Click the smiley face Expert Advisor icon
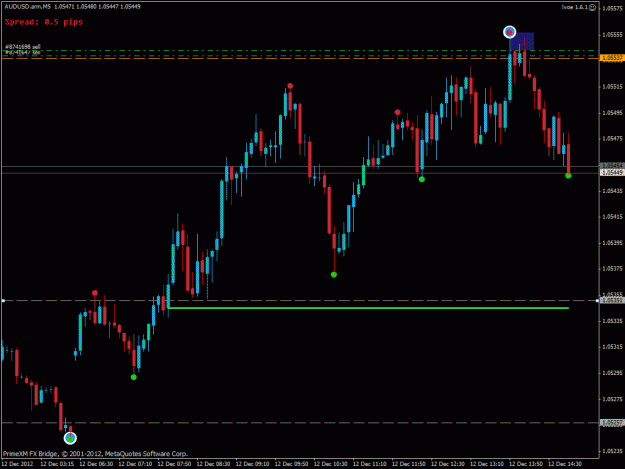Image resolution: width=625 pixels, height=469 pixels. (593, 7)
